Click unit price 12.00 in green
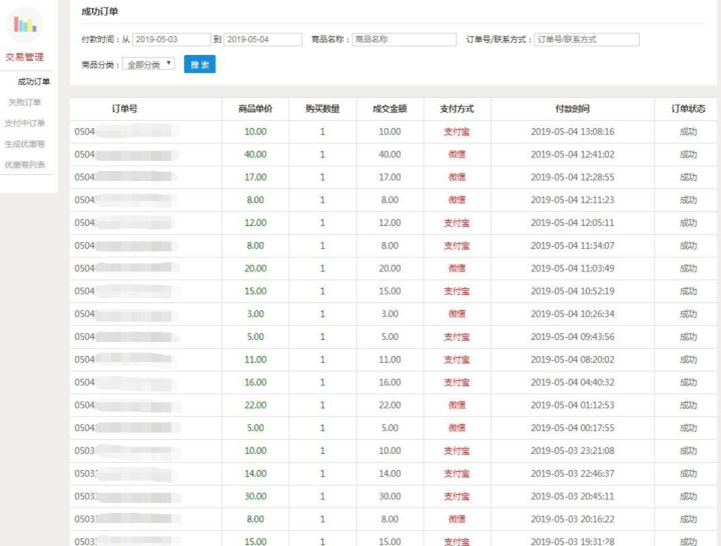 [x=255, y=223]
